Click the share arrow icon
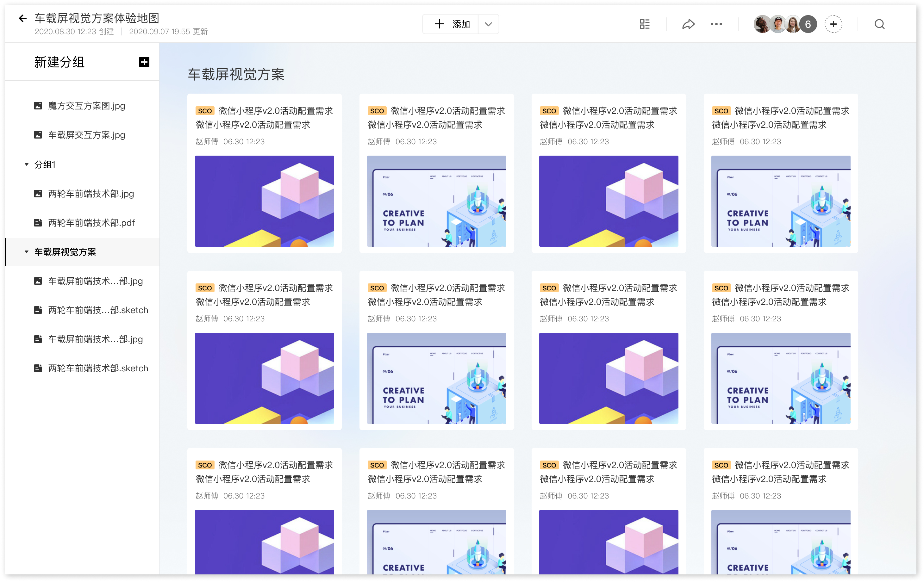Screen dimensions: 924x582 [688, 24]
